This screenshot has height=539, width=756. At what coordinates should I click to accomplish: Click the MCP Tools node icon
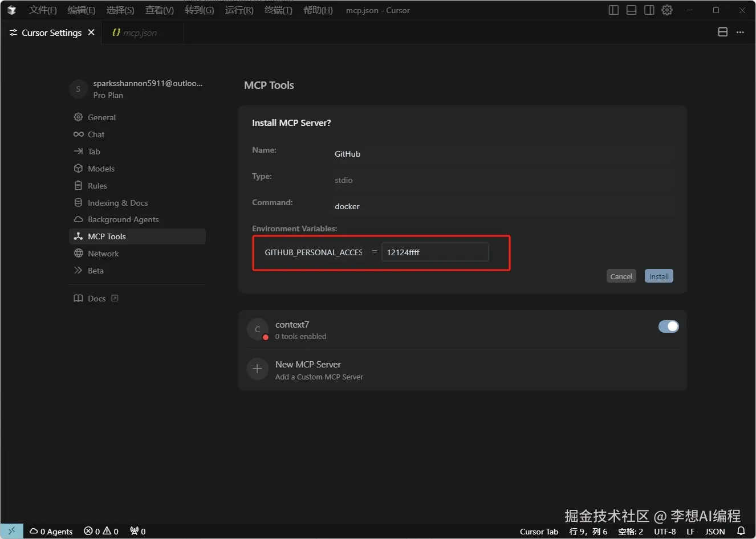click(79, 236)
